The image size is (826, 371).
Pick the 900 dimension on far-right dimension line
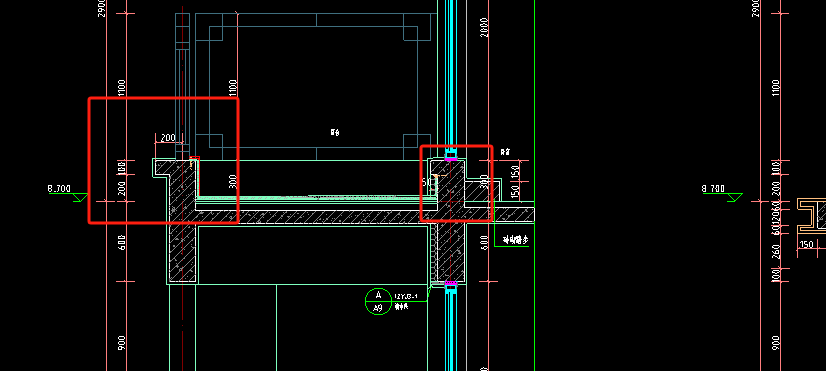point(777,344)
